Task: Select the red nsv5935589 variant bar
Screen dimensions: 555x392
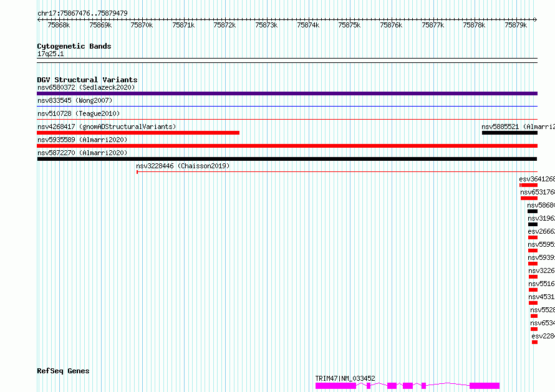Action: pos(287,146)
